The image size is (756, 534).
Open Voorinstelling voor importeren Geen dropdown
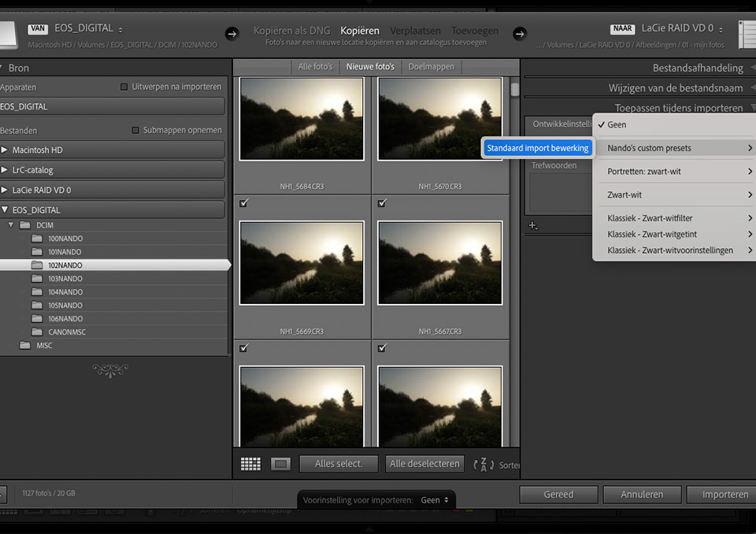(x=435, y=500)
